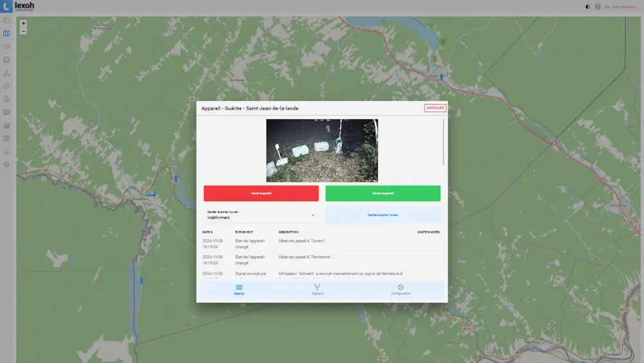Click the pie chart dashboard icon
The height and width of the screenshot is (363, 644).
click(6, 21)
